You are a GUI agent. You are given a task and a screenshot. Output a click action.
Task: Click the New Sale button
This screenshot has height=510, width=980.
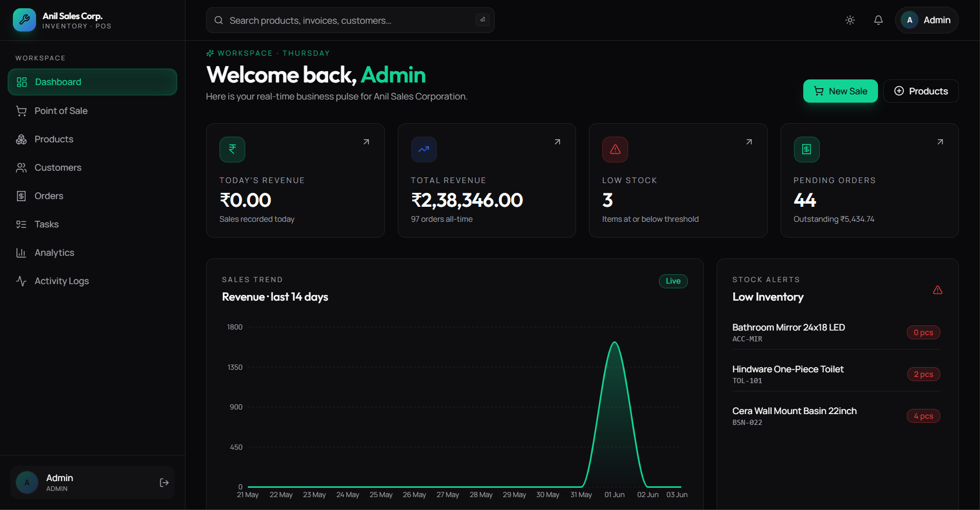click(840, 91)
